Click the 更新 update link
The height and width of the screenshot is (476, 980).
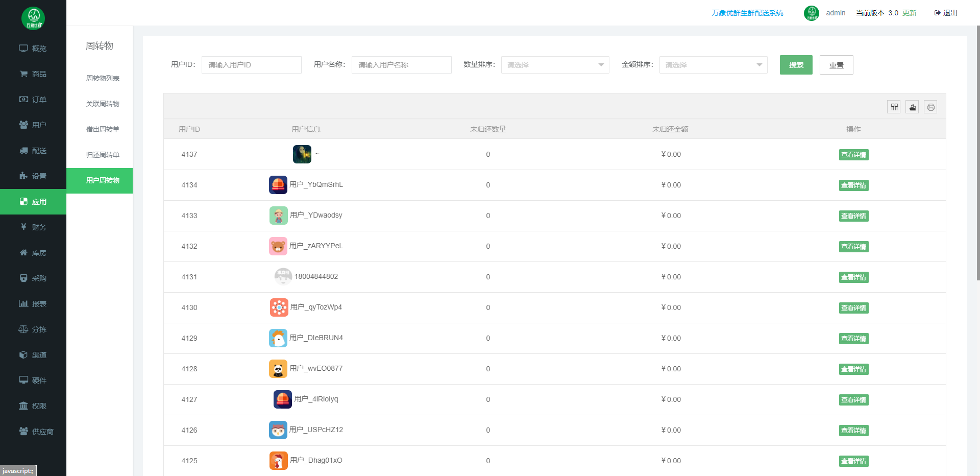(910, 13)
